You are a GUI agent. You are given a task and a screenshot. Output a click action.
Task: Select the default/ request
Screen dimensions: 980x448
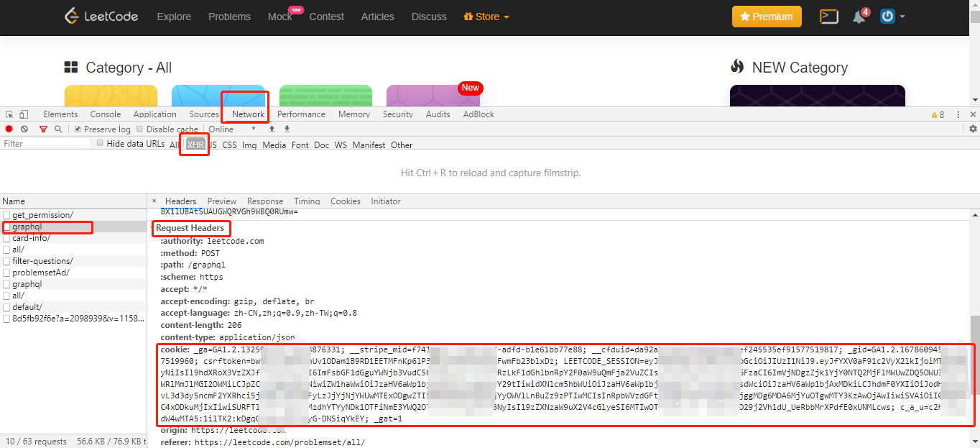pos(73,307)
